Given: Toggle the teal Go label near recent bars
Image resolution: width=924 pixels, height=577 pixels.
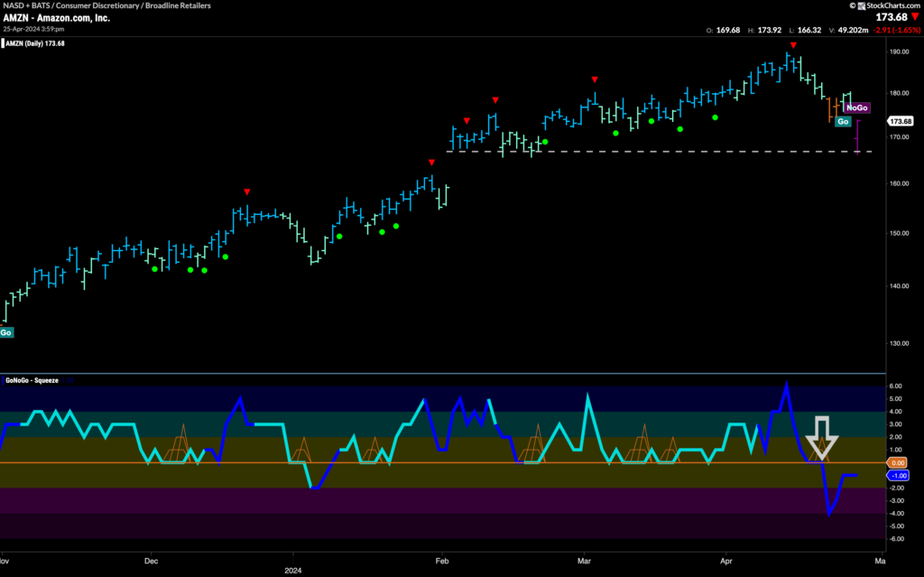Looking at the screenshot, I should pos(843,121).
